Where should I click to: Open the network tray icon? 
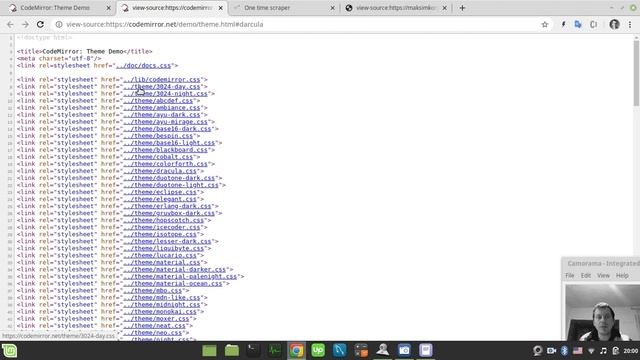point(591,351)
